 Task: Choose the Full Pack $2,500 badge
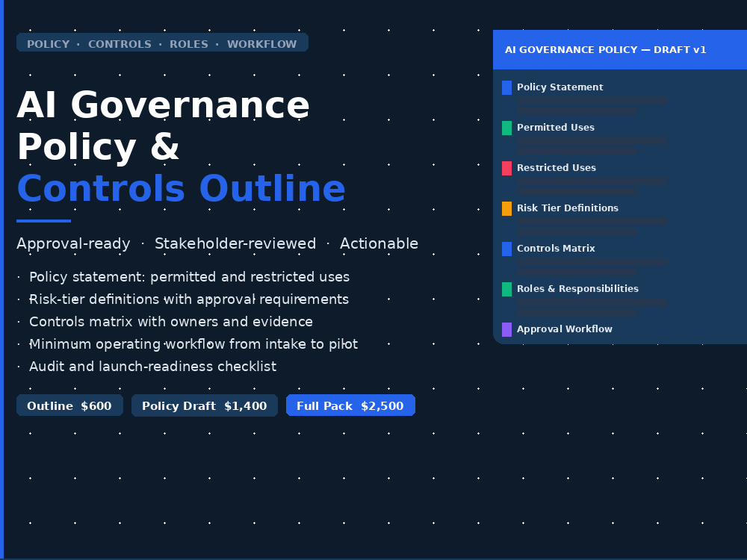[x=350, y=405]
